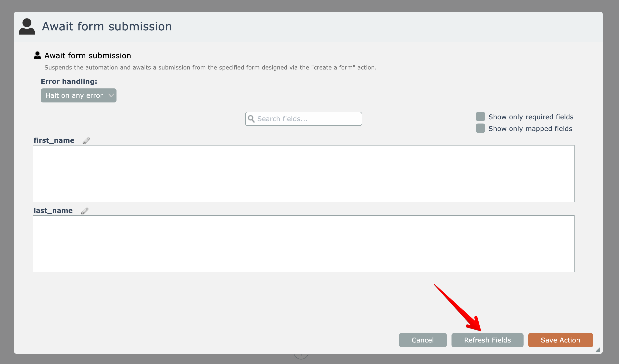Click the pencil icon next to last_name
Image resolution: width=619 pixels, height=364 pixels.
tap(85, 211)
